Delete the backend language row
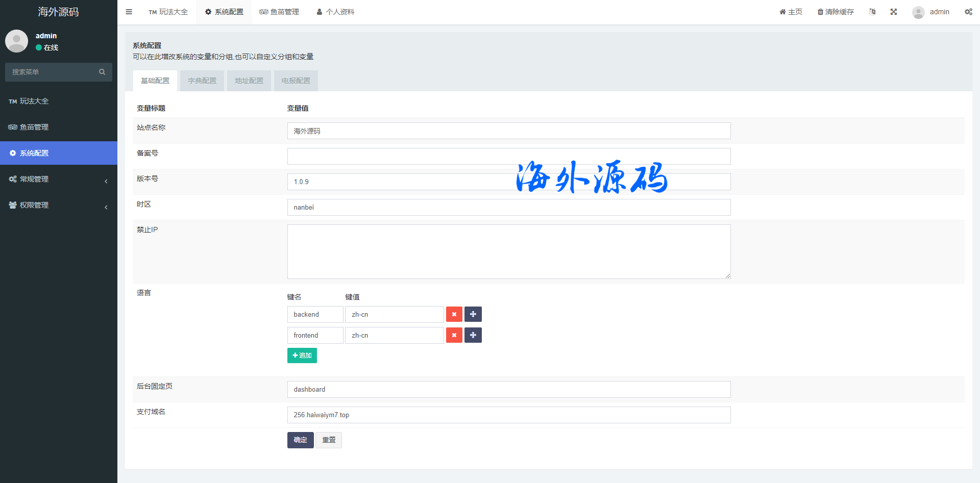 coord(454,314)
